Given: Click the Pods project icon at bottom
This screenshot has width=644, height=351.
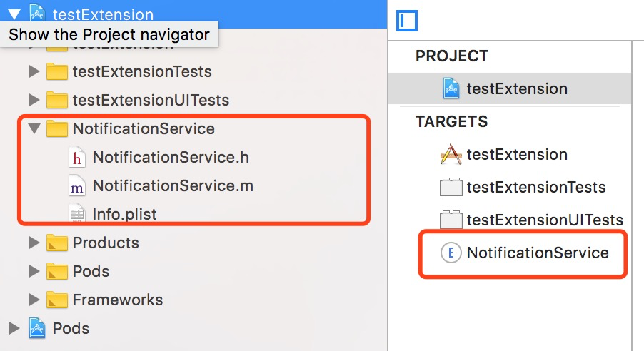Looking at the screenshot, I should tap(36, 328).
